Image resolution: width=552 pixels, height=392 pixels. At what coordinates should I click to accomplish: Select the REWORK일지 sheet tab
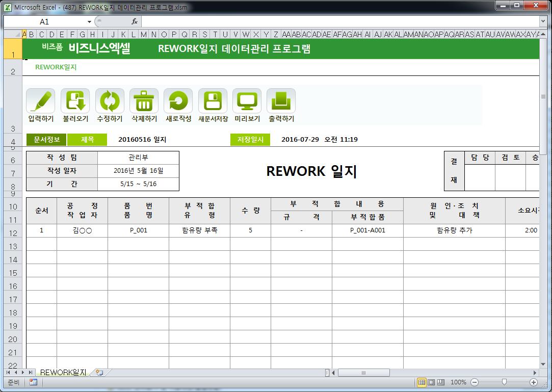[x=63, y=372]
